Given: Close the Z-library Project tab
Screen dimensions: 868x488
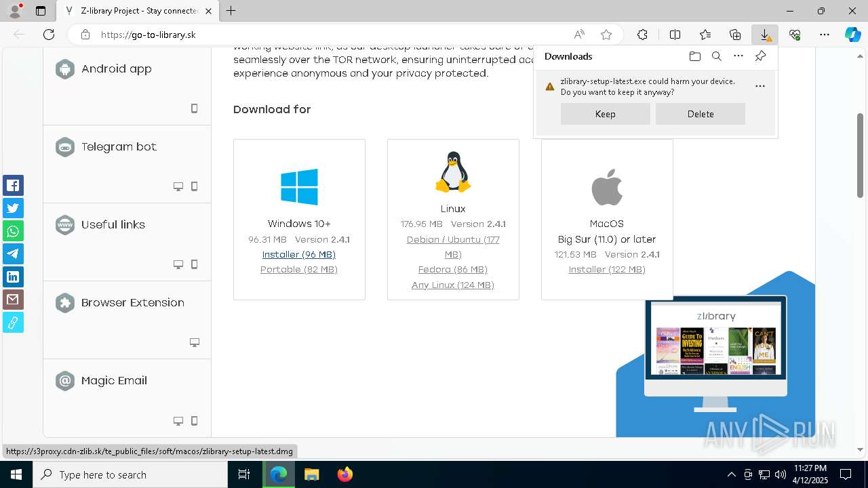Looking at the screenshot, I should coord(208,11).
